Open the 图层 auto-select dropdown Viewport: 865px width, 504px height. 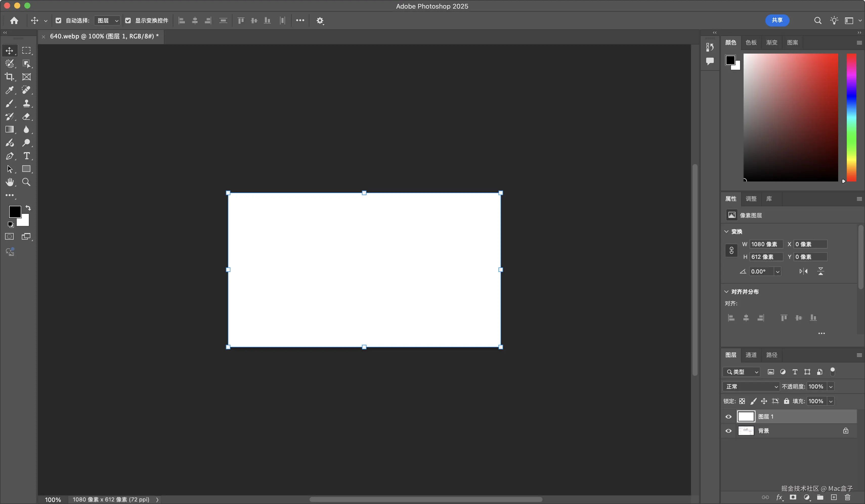click(107, 20)
